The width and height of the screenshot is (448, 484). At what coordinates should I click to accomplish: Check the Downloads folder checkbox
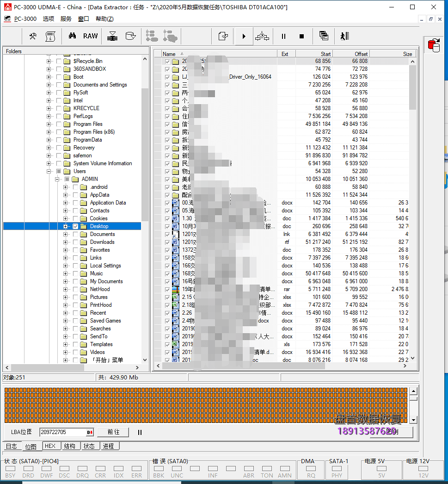tap(75, 242)
